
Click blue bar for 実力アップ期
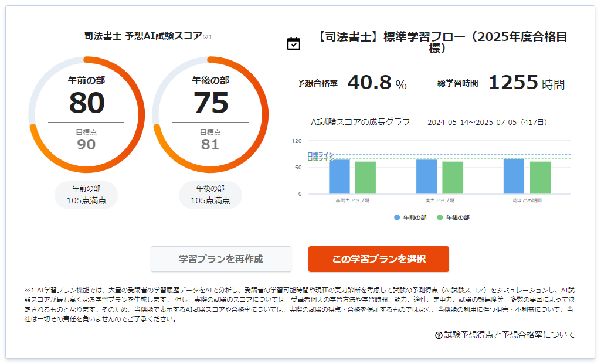[x=427, y=176]
